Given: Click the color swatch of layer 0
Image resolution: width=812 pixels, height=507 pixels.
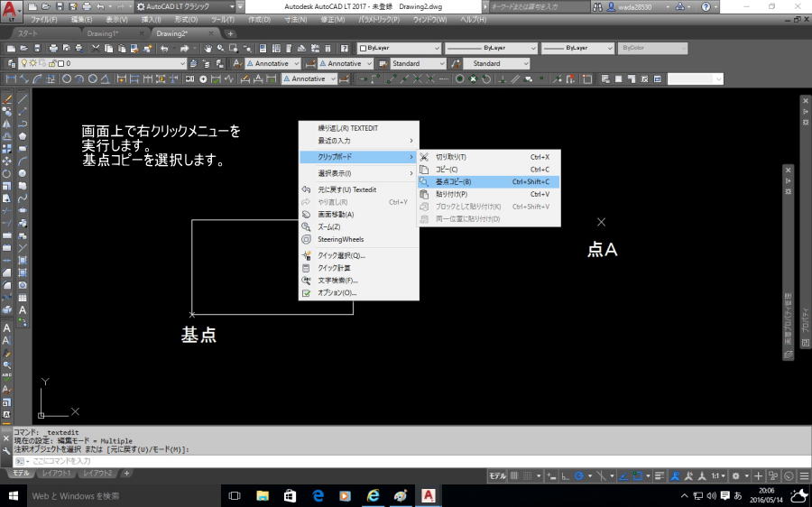Looking at the screenshot, I should coord(60,64).
